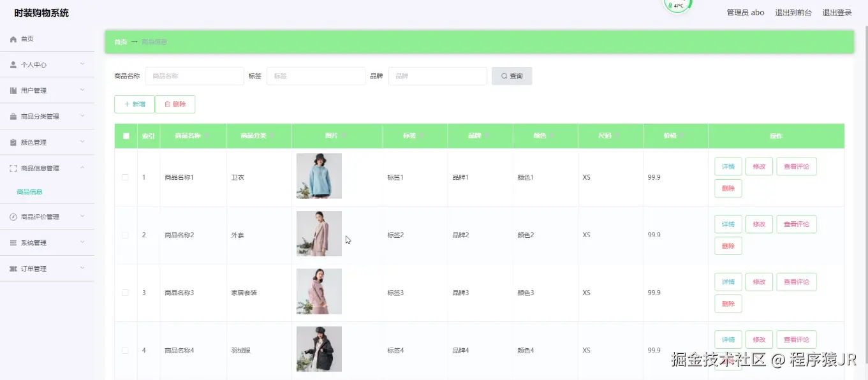This screenshot has height=380, width=868.
Task: Click the 订单管理 ticket icon
Action: point(13,269)
